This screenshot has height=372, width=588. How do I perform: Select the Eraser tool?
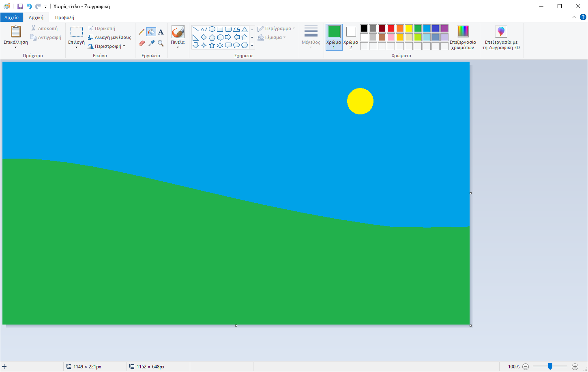142,43
